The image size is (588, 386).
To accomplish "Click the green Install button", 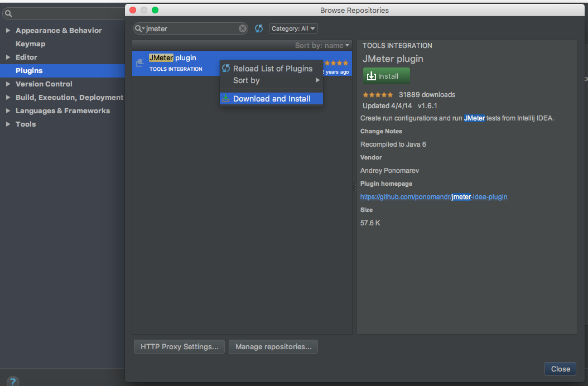I will pos(386,76).
